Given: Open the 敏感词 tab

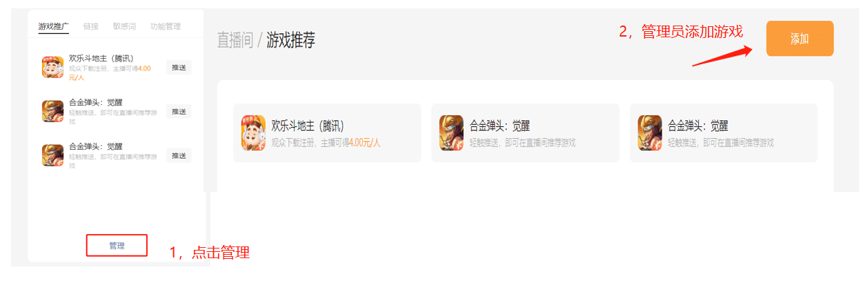Looking at the screenshot, I should coord(125,26).
